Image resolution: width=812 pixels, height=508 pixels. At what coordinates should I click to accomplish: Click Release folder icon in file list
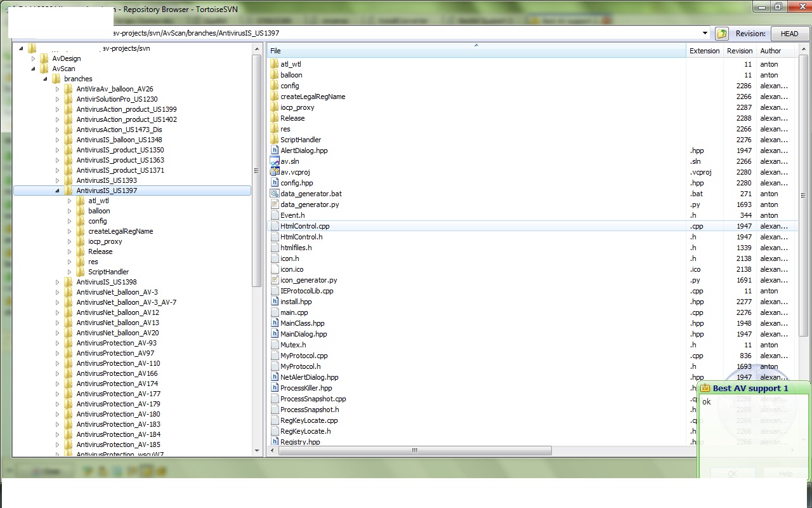coord(275,118)
